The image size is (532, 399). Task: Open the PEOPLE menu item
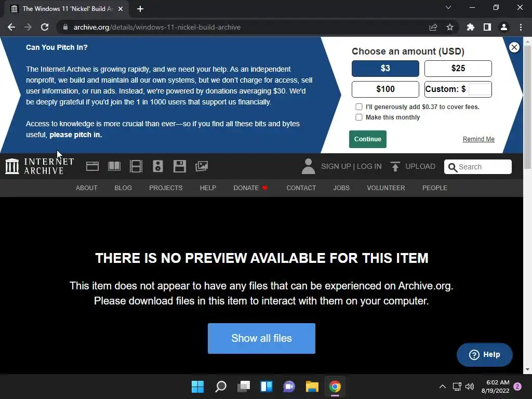435,188
